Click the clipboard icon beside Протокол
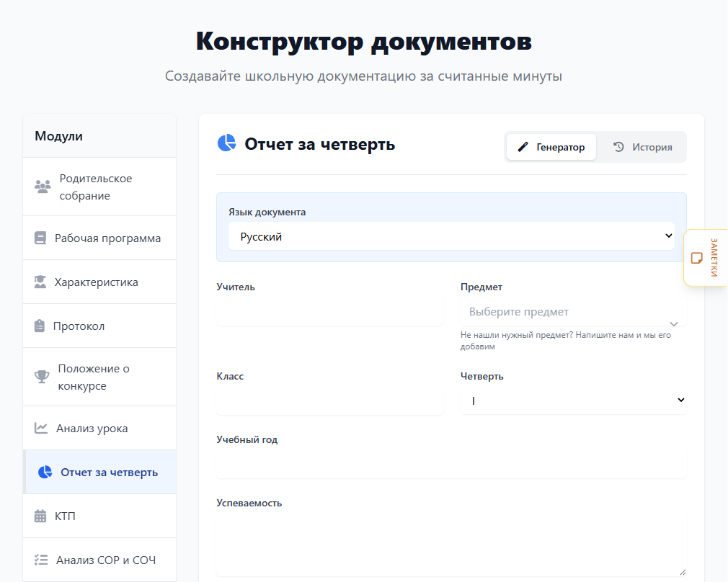The width and height of the screenshot is (728, 582). tap(40, 326)
